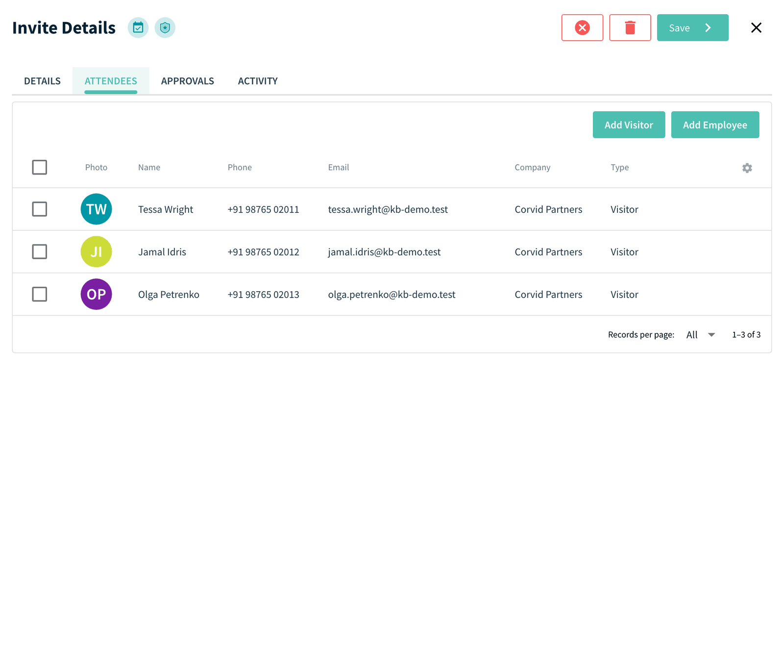Click Corvid Partners in Olga Petrenko's row

coord(548,295)
